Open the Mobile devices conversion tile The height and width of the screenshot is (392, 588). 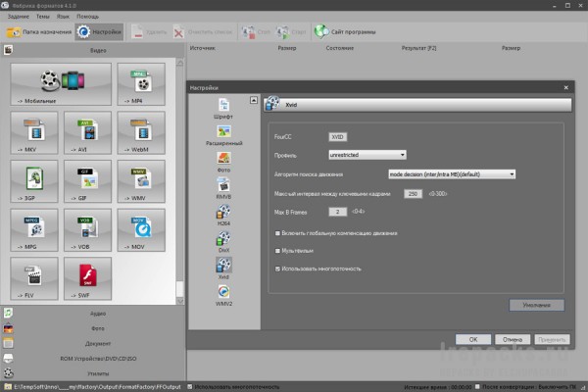pos(61,84)
